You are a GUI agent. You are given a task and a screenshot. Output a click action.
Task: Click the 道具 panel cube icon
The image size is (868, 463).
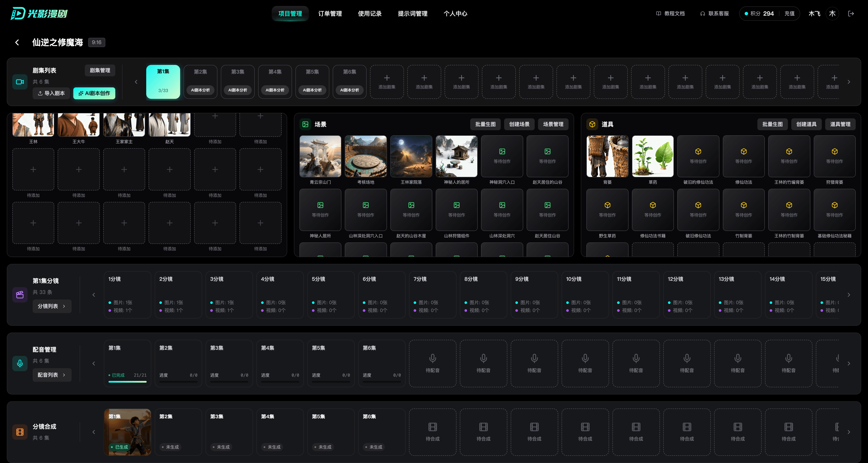point(592,124)
